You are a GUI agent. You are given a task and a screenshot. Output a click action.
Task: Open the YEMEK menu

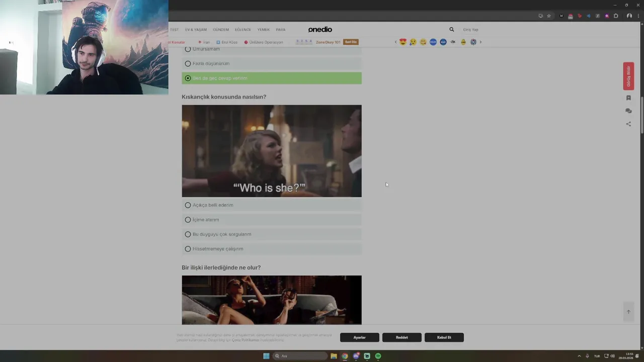click(264, 30)
